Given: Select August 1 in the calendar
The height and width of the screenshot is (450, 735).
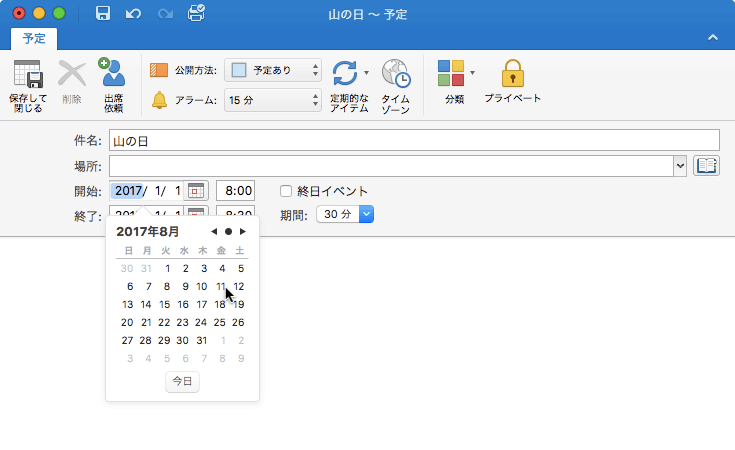Looking at the screenshot, I should [167, 269].
